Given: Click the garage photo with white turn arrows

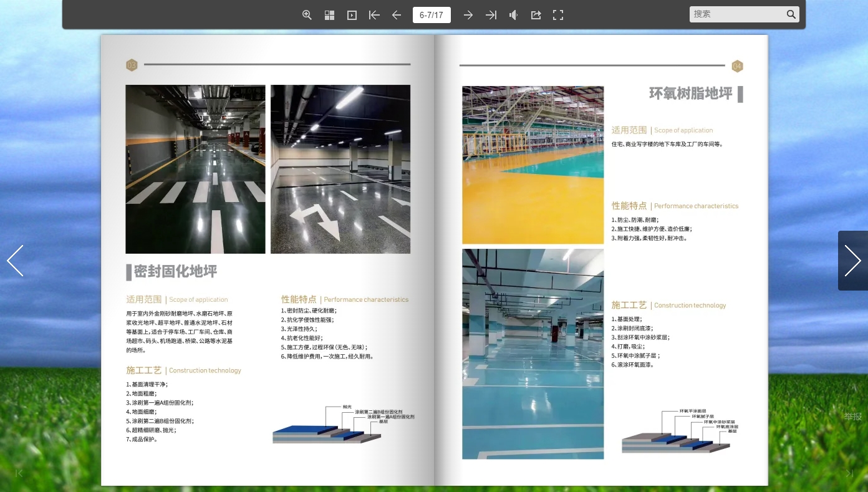Looking at the screenshot, I should click(340, 169).
